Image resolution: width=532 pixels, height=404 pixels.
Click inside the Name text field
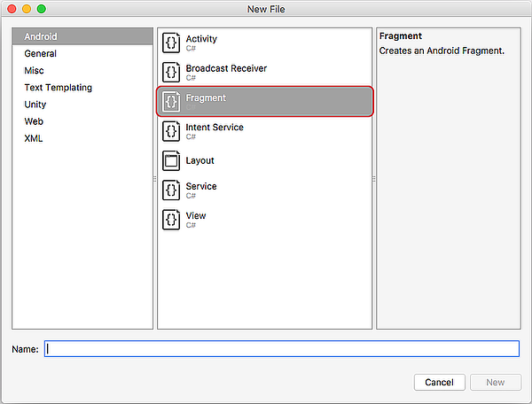click(282, 349)
